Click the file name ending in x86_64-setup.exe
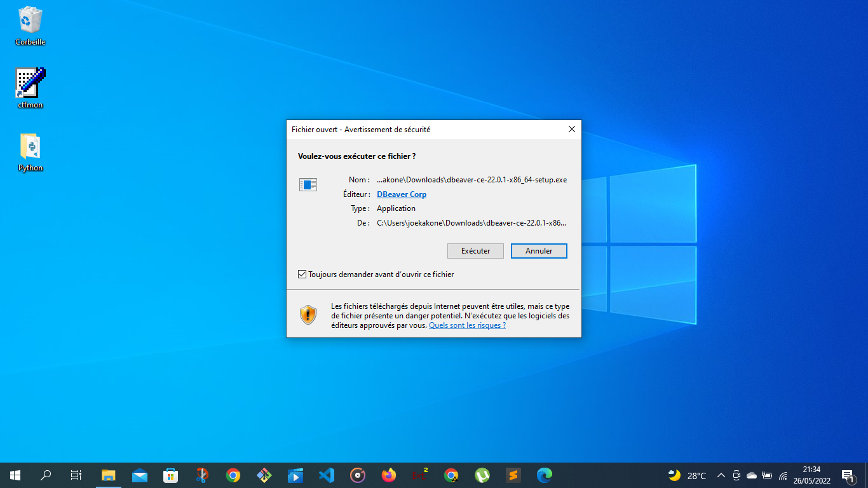868x488 pixels. [x=471, y=180]
